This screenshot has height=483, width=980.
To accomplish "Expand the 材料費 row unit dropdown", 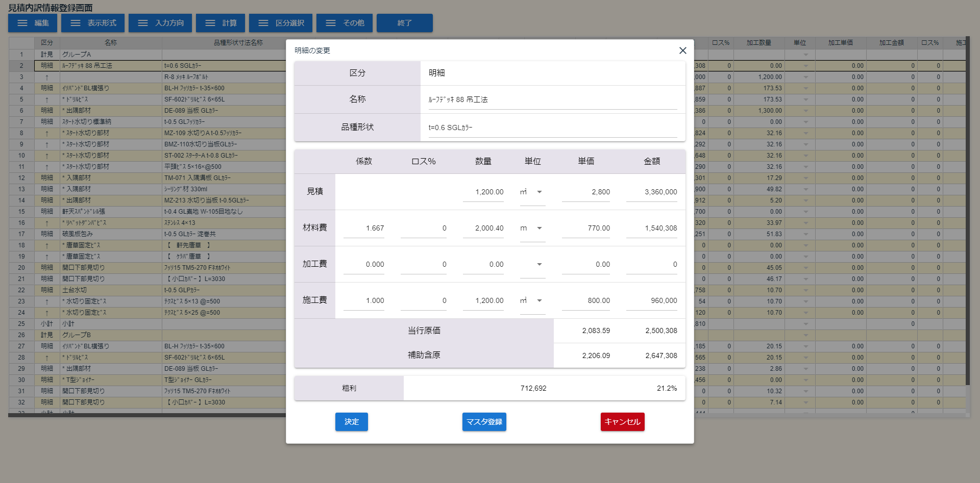I will tap(539, 228).
